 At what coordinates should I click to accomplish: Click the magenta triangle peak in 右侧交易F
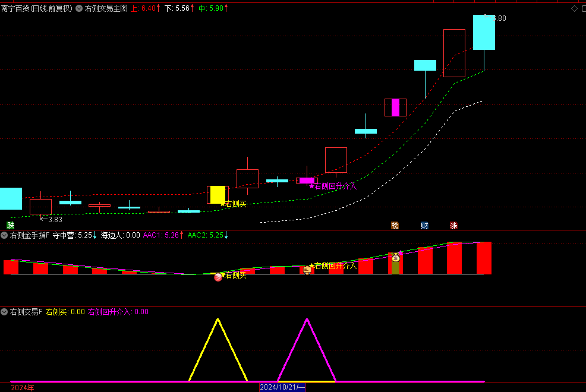coord(307,320)
